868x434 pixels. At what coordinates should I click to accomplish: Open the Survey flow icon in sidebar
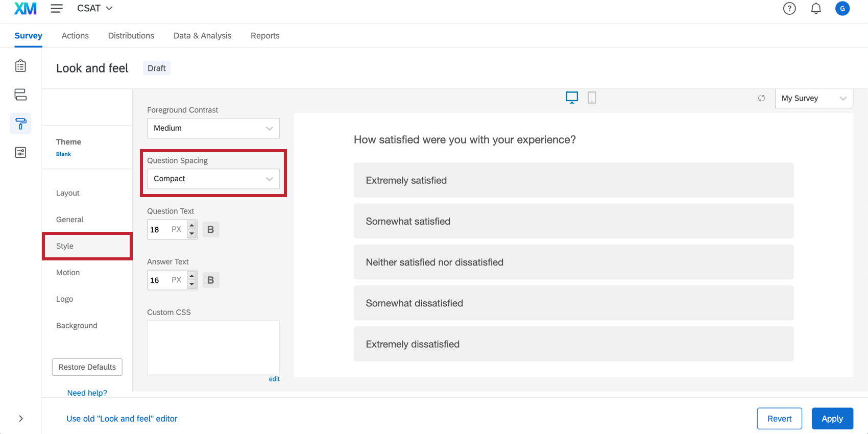pos(20,94)
